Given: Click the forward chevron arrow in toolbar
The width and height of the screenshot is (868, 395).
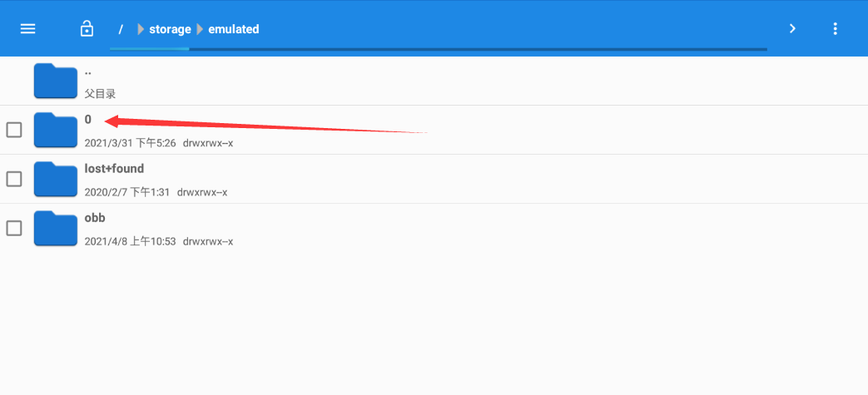Looking at the screenshot, I should tap(792, 29).
